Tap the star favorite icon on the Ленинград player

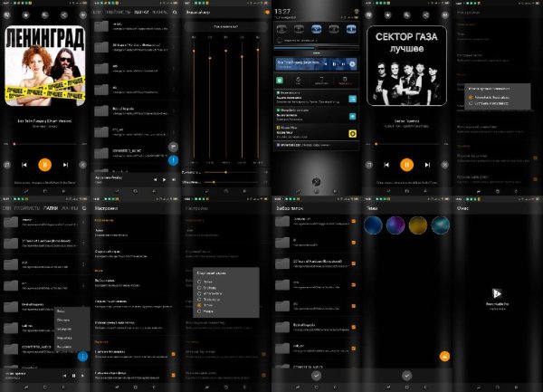click(25, 14)
